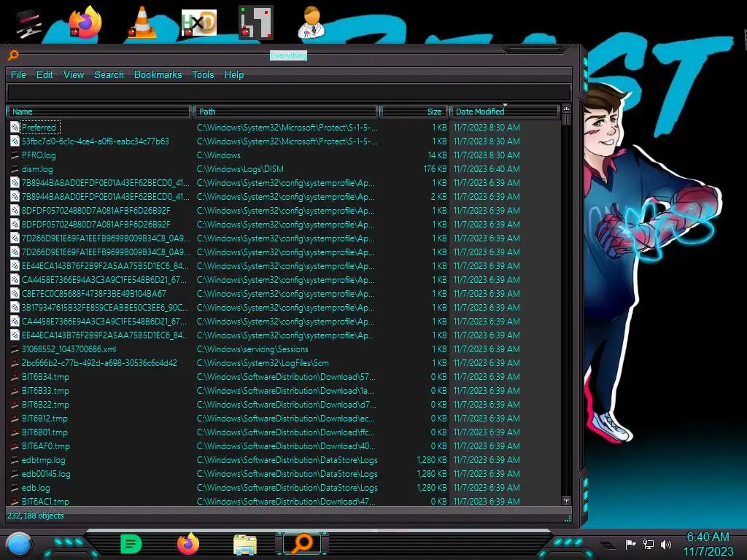Open the Tools menu
747x560 pixels.
click(203, 75)
